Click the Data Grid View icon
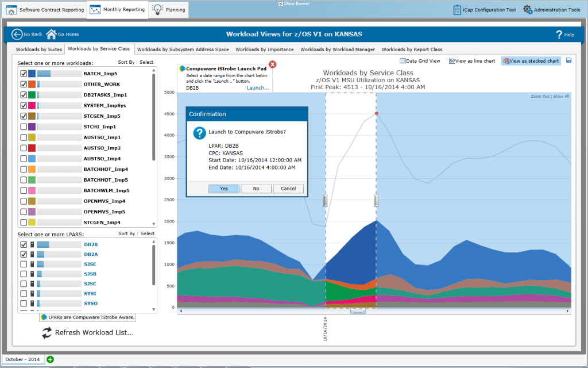 point(403,61)
